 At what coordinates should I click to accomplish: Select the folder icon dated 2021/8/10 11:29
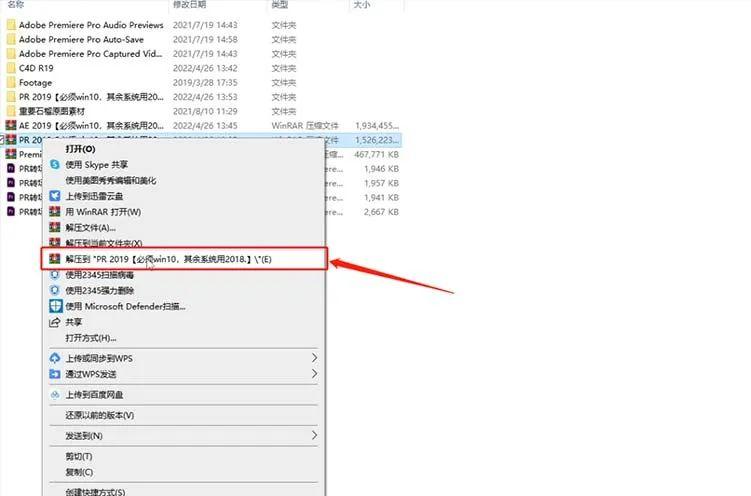11,111
